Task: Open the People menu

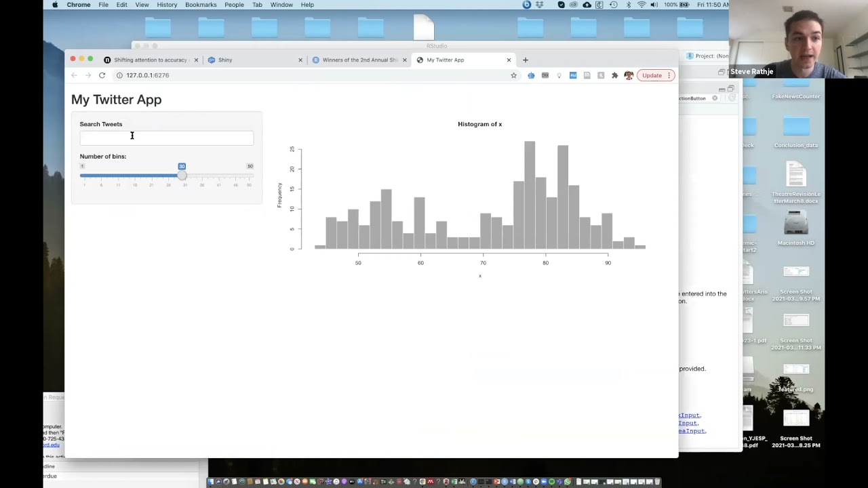Action: pos(234,5)
